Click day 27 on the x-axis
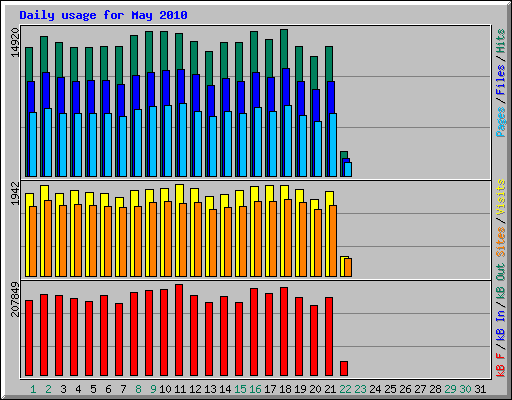Image resolution: width=512 pixels, height=400 pixels. tap(420, 389)
